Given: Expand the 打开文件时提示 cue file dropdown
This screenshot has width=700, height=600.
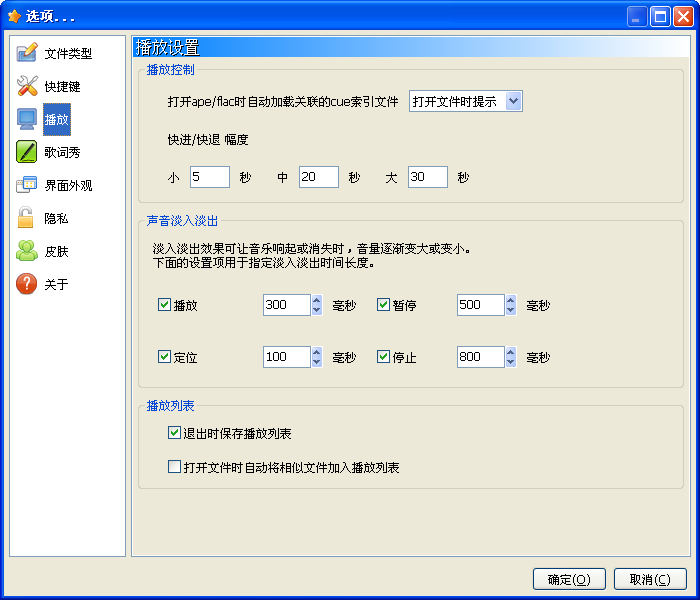Looking at the screenshot, I should (x=513, y=101).
